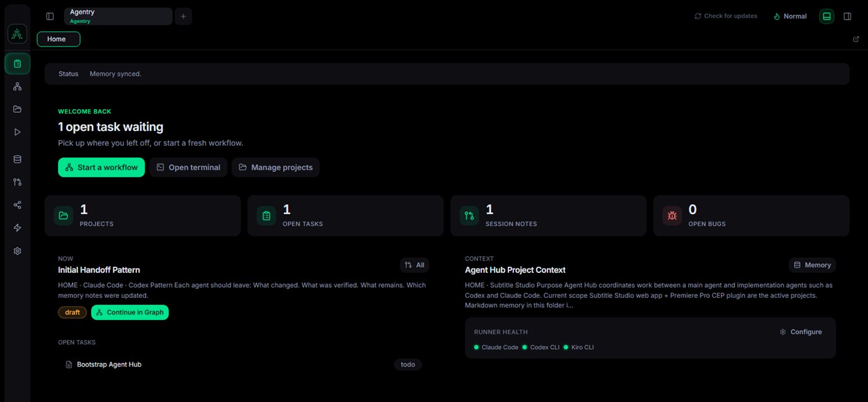
Task: Click the folder icon on Projects card
Action: pyautogui.click(x=63, y=216)
